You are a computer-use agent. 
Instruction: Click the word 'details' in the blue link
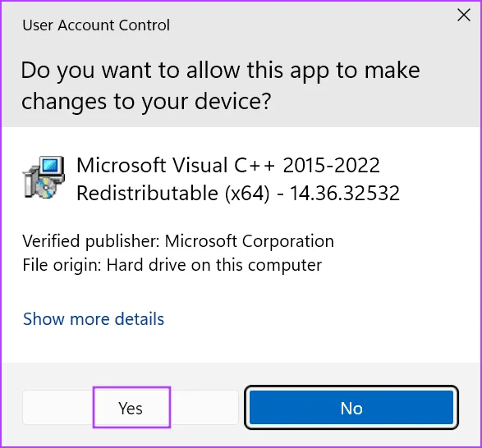coord(140,318)
